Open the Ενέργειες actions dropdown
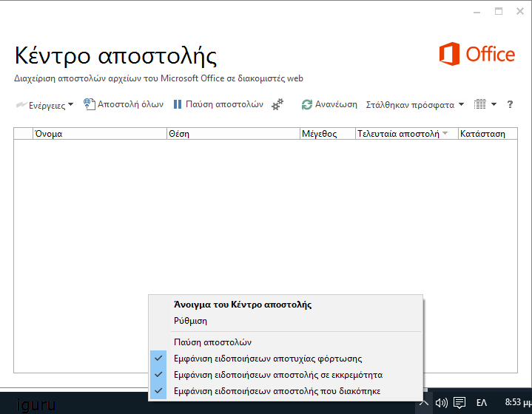The image size is (532, 414). pyautogui.click(x=45, y=105)
